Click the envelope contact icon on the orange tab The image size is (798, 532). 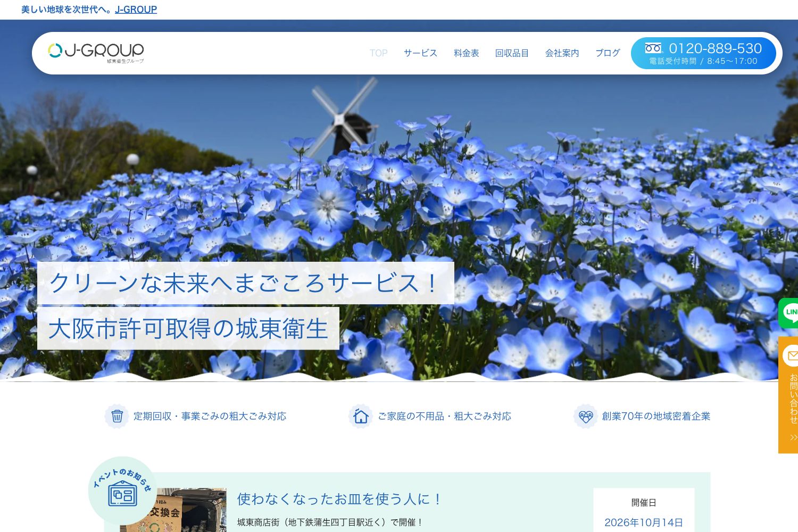pyautogui.click(x=791, y=356)
